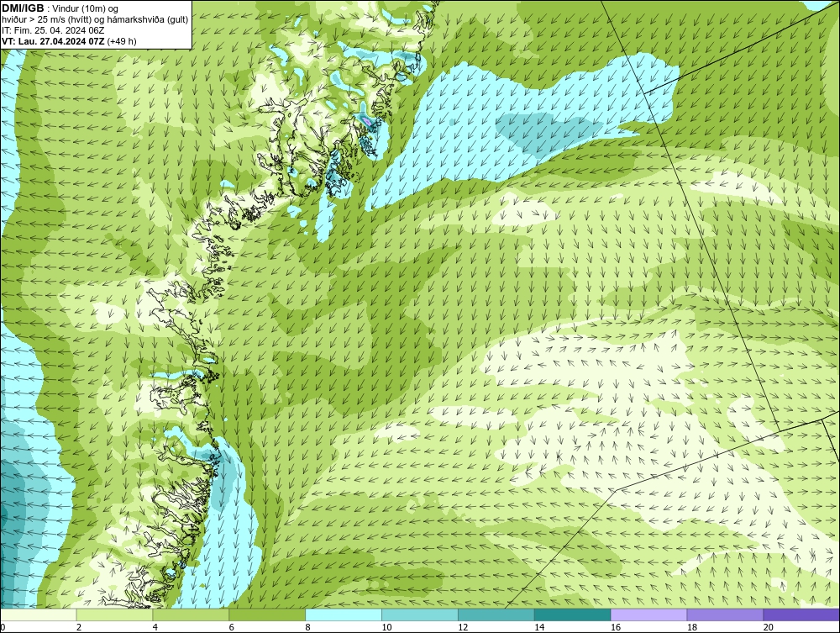This screenshot has width=840, height=633.
Task: Click the 16–18 m/s lavender legend swatch
Action: pyautogui.click(x=648, y=615)
